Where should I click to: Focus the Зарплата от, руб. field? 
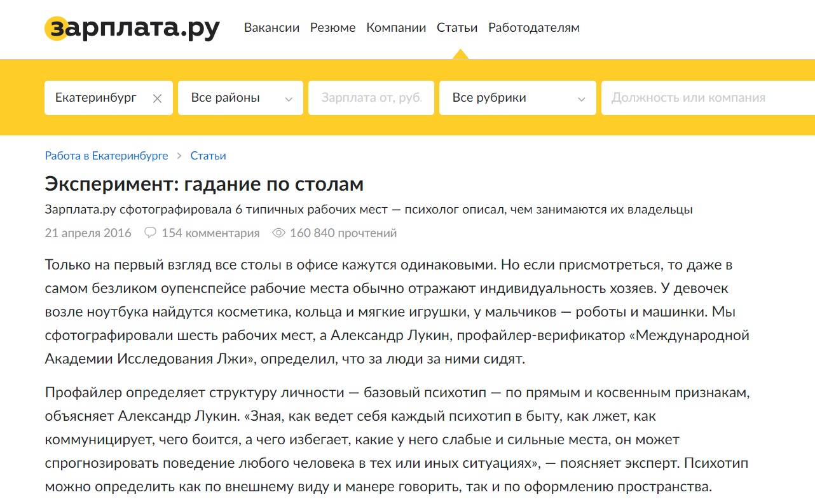[x=371, y=98]
